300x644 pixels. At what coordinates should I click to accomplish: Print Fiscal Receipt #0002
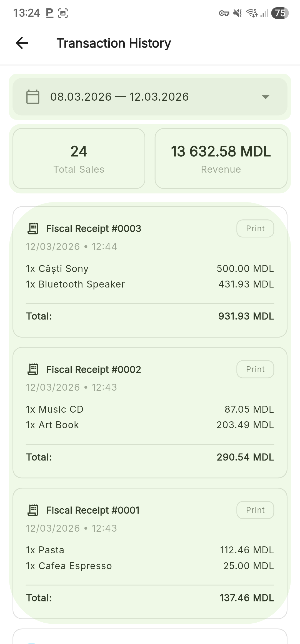pyautogui.click(x=255, y=369)
